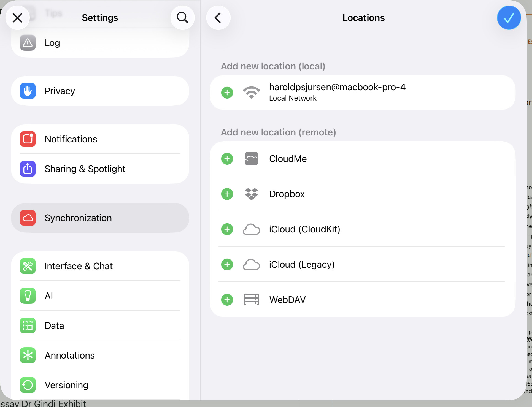Open Sharing & Spotlight settings

coord(100,169)
